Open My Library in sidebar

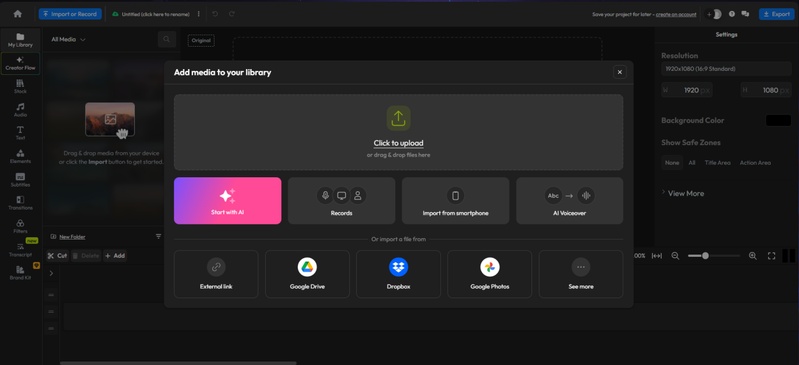coord(20,40)
